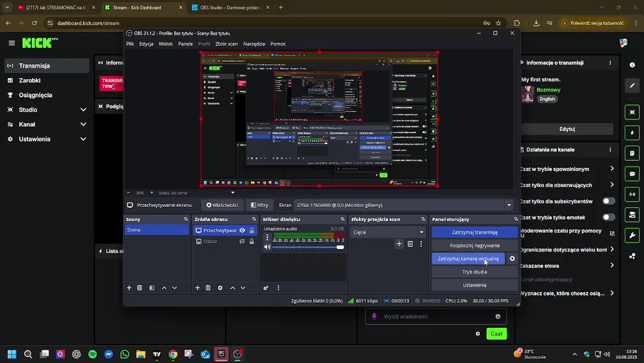Remove scene transition with trash icon
This screenshot has height=363, width=644.
(x=410, y=244)
